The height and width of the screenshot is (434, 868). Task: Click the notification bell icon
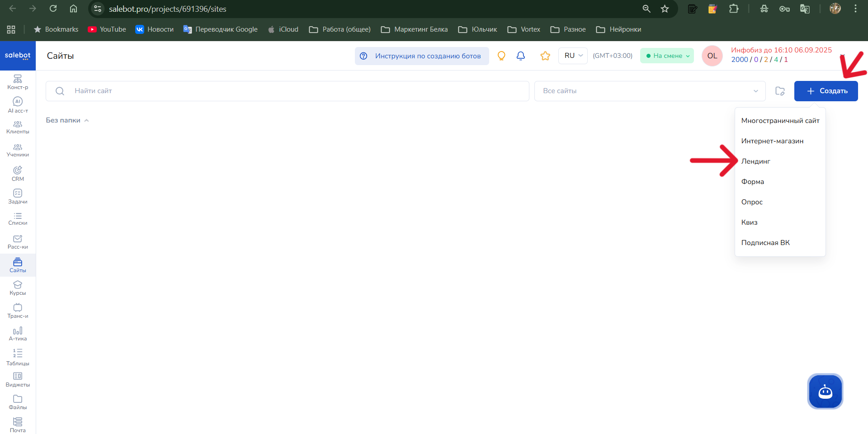[x=520, y=56]
